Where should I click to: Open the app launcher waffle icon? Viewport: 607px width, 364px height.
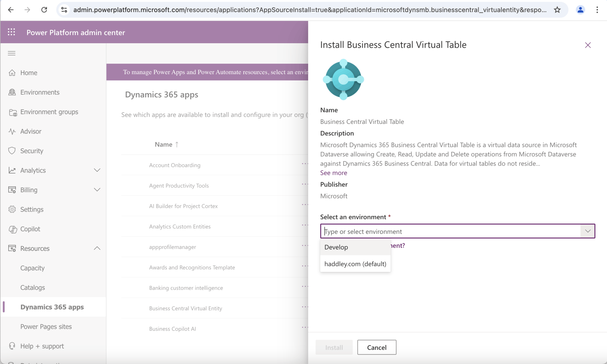point(11,32)
